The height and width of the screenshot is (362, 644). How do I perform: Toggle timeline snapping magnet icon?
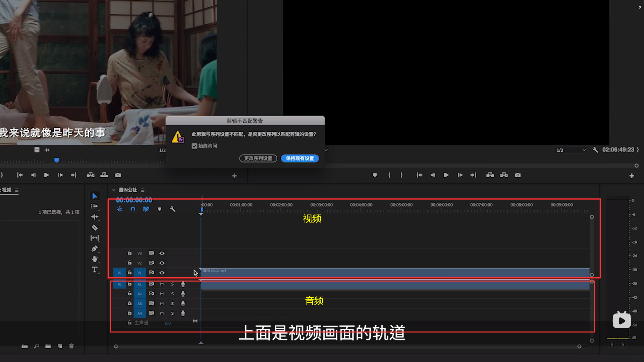click(x=133, y=209)
